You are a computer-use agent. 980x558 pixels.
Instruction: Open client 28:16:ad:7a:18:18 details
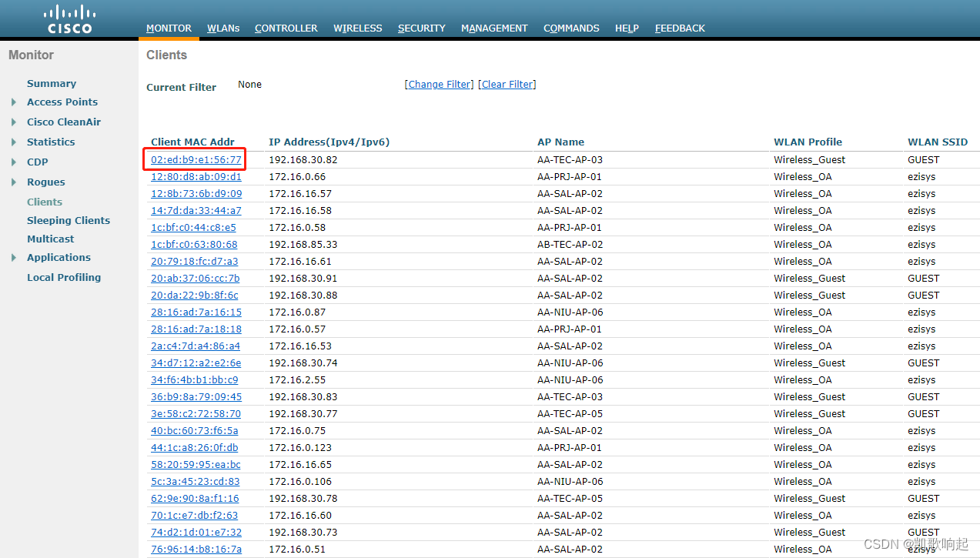pyautogui.click(x=196, y=329)
